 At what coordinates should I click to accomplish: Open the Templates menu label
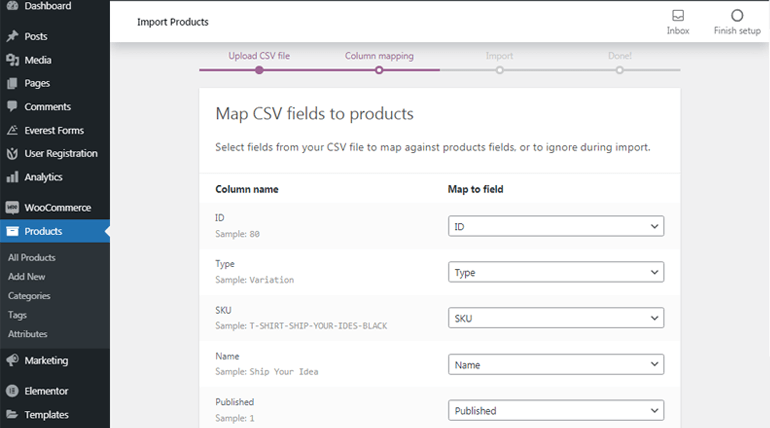click(47, 415)
